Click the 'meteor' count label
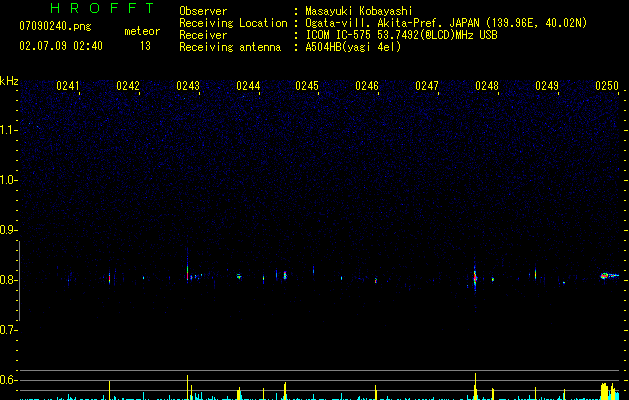Screen dimensions: 629x400 tap(142, 31)
